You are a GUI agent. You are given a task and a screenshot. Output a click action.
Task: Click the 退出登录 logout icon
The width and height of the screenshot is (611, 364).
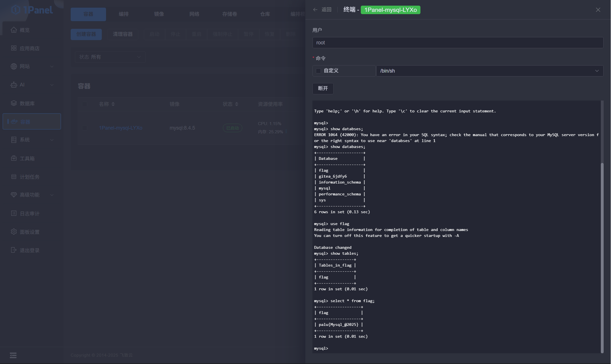tap(14, 250)
